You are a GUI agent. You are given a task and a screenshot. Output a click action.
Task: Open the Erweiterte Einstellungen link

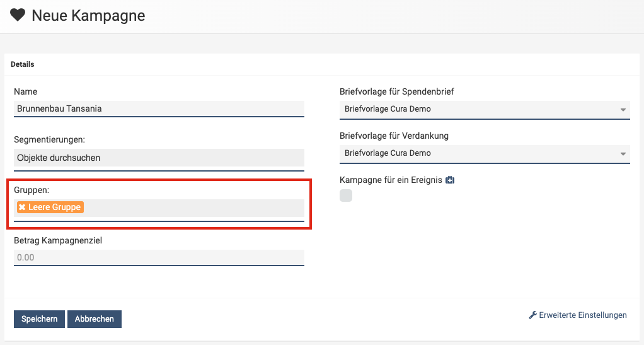(x=582, y=315)
